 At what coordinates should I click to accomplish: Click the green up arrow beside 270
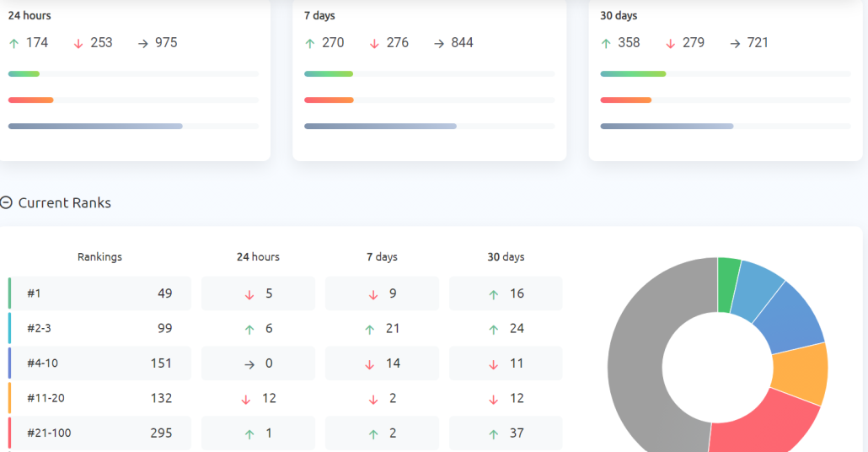(310, 43)
